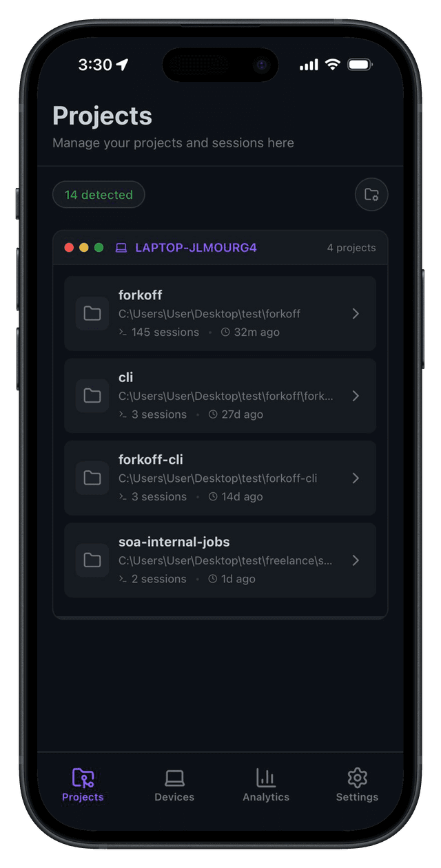Tap the folder icon for soa-internal-jobs
Screen dimensions: 441x868
[x=92, y=560]
